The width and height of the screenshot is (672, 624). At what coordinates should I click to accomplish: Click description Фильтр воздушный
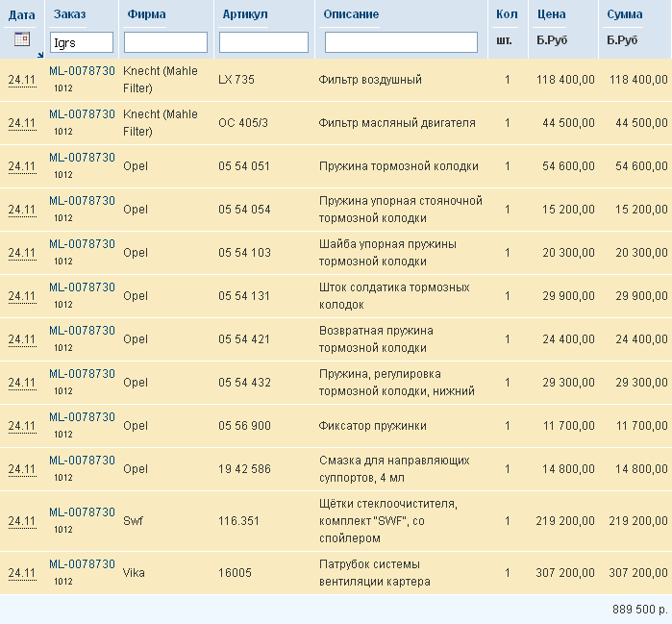(x=370, y=80)
